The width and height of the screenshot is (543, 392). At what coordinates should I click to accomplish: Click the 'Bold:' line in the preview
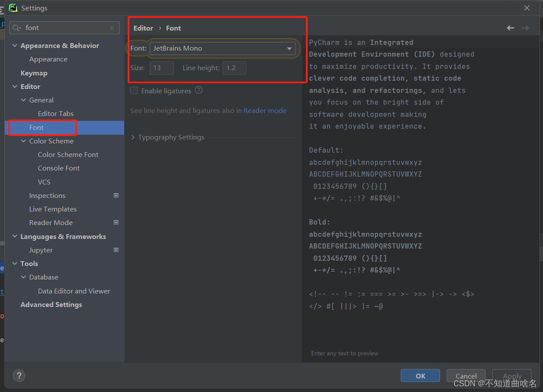(319, 222)
